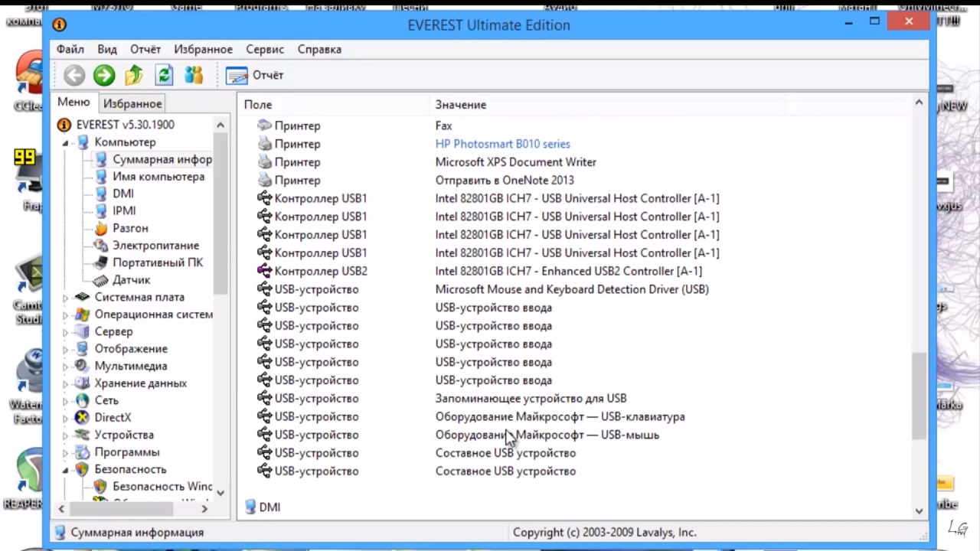Select the Разгон flame item in tree
The height and width of the screenshot is (551, 980).
tap(129, 228)
